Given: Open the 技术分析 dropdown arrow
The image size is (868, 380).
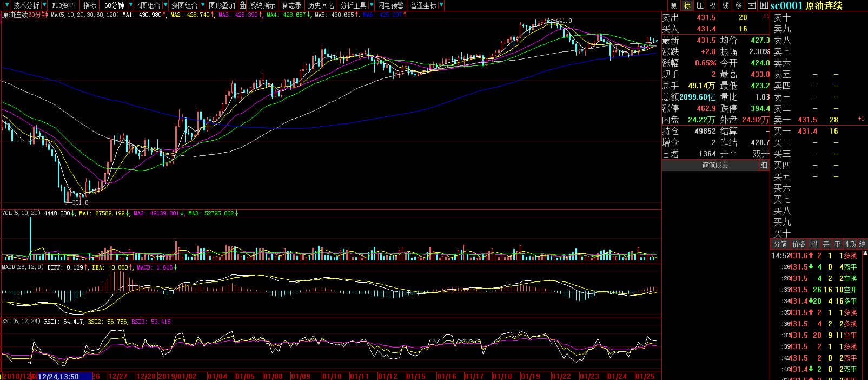Looking at the screenshot, I should (x=44, y=5).
